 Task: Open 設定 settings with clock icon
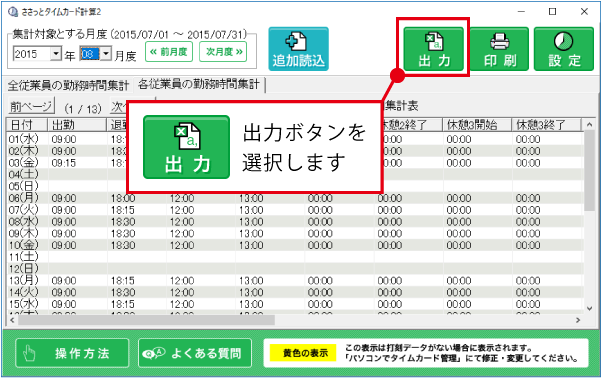[564, 48]
